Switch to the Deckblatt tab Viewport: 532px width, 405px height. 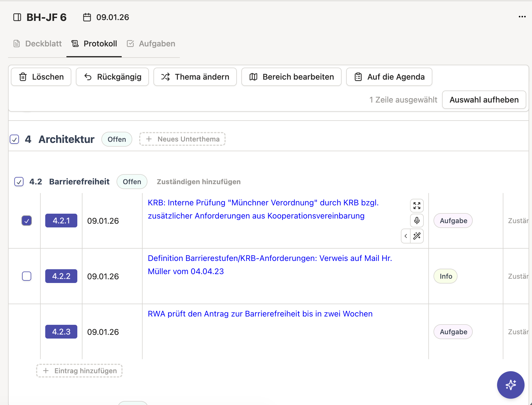pos(38,44)
